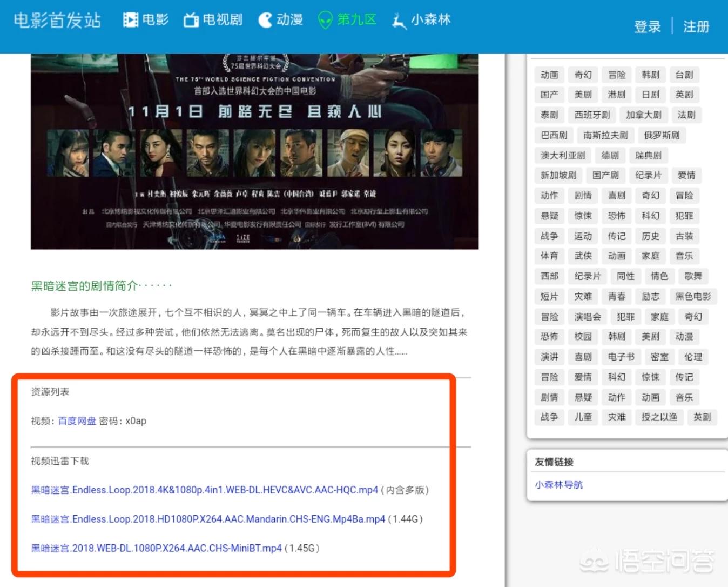Click the 电影首发站 site logo
728x587 pixels.
click(57, 20)
